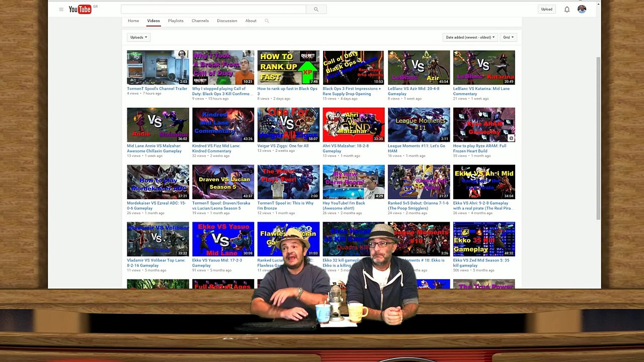Open Veigar VS Ziggs thumbnail

click(x=288, y=125)
